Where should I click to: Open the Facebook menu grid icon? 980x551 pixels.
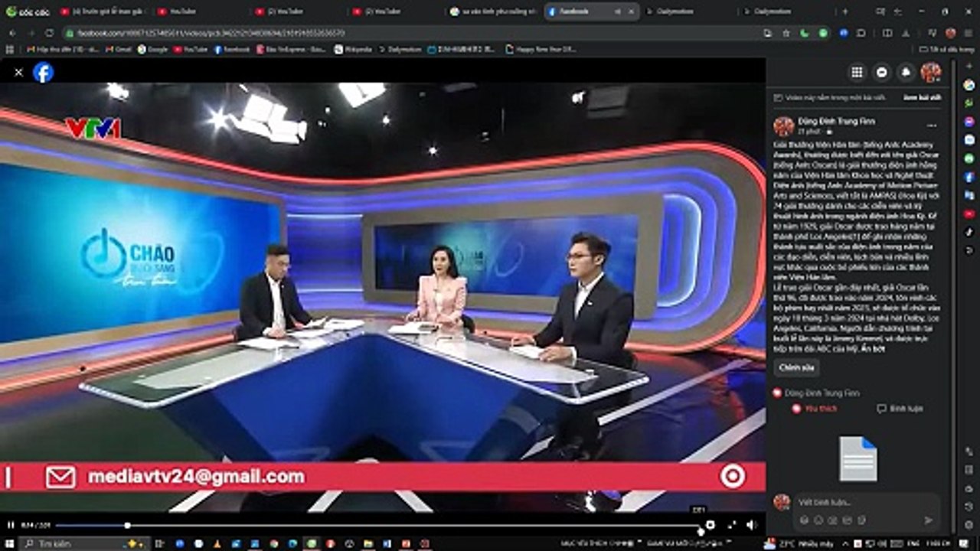857,72
